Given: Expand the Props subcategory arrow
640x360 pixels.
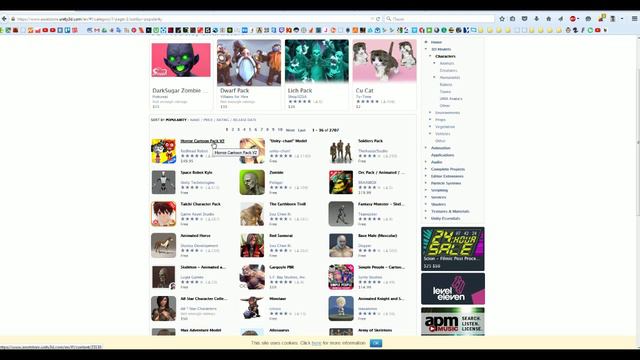Looking at the screenshot, I should [430, 120].
